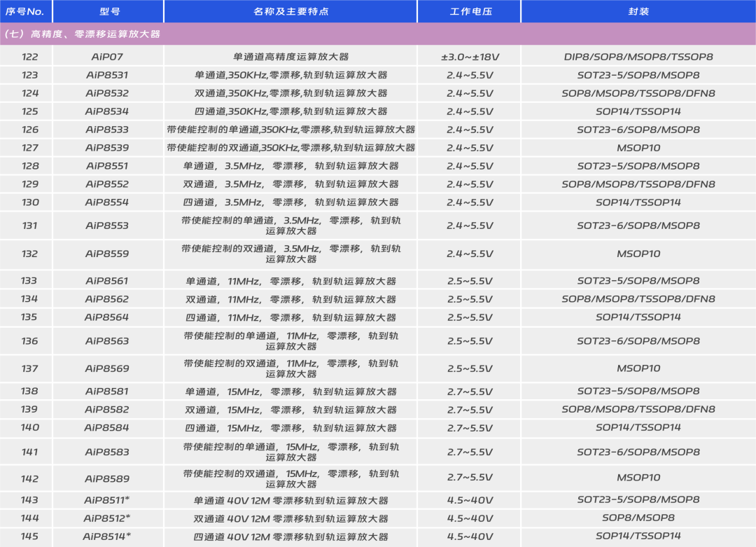Click description 带使能控制的双通道,350KHz row 127

coord(290,148)
